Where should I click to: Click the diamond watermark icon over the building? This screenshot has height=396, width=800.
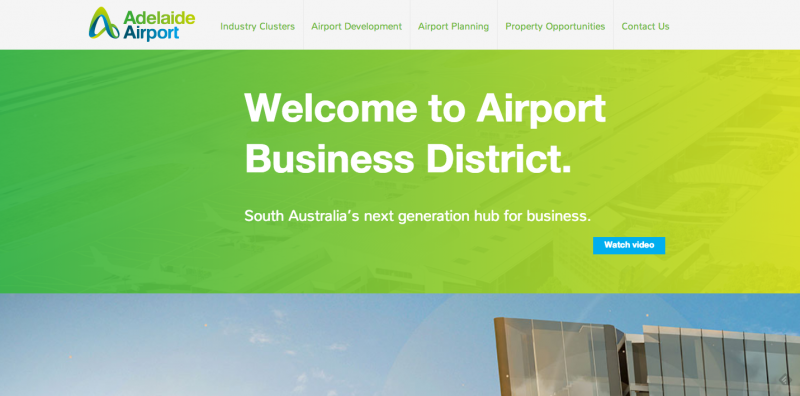[x=785, y=379]
